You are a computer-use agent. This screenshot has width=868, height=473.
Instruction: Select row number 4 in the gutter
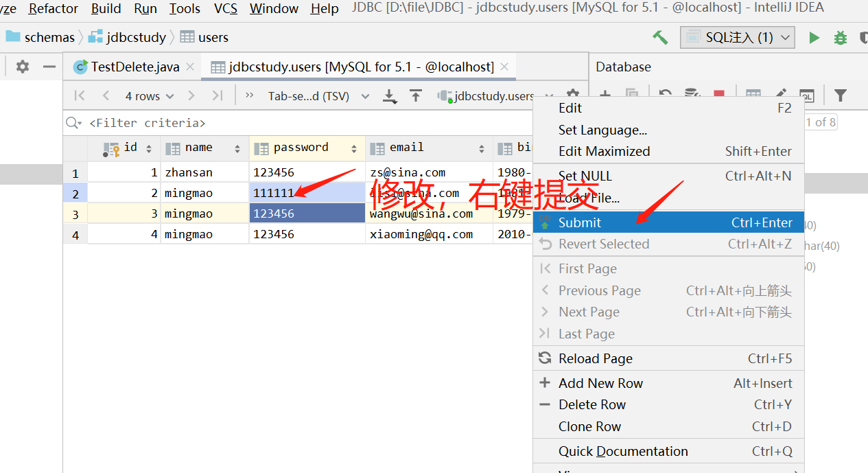tap(75, 235)
